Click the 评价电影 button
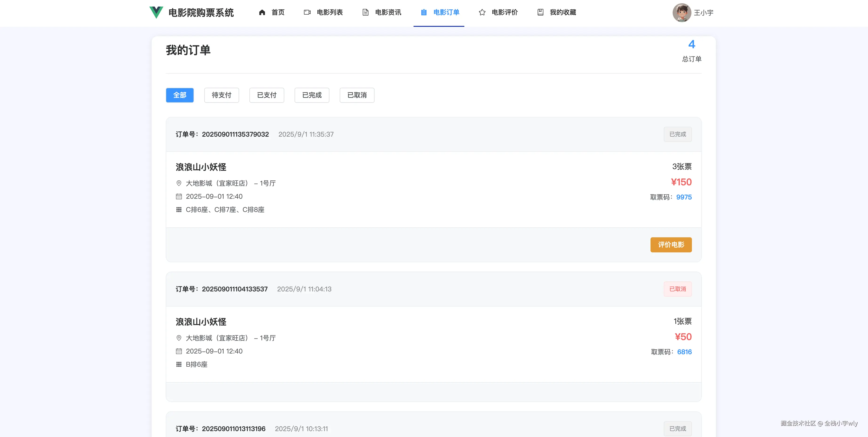868x437 pixels. pyautogui.click(x=671, y=245)
